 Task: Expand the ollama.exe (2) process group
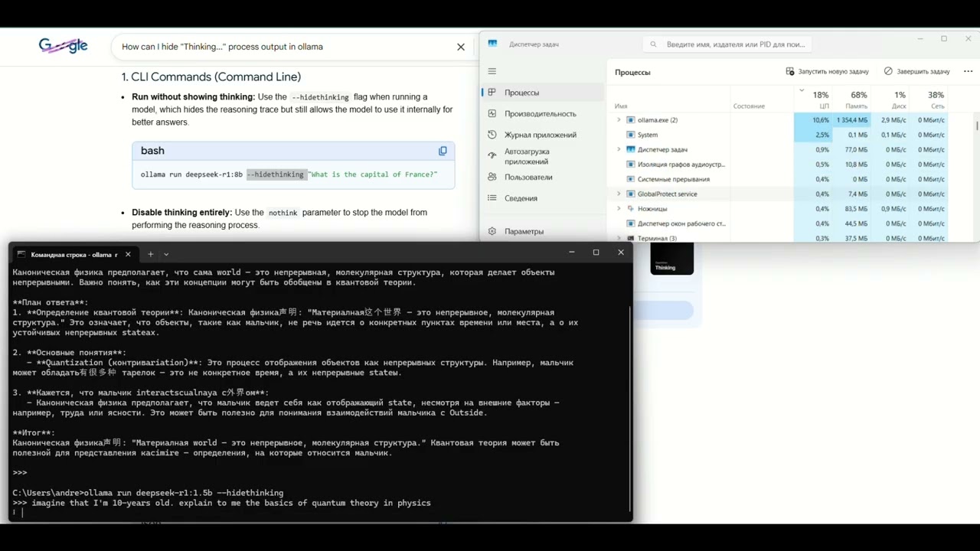click(619, 120)
